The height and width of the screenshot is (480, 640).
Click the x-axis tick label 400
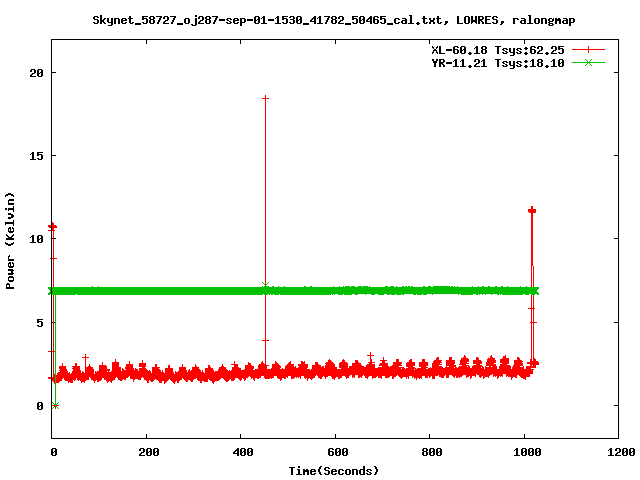[243, 452]
